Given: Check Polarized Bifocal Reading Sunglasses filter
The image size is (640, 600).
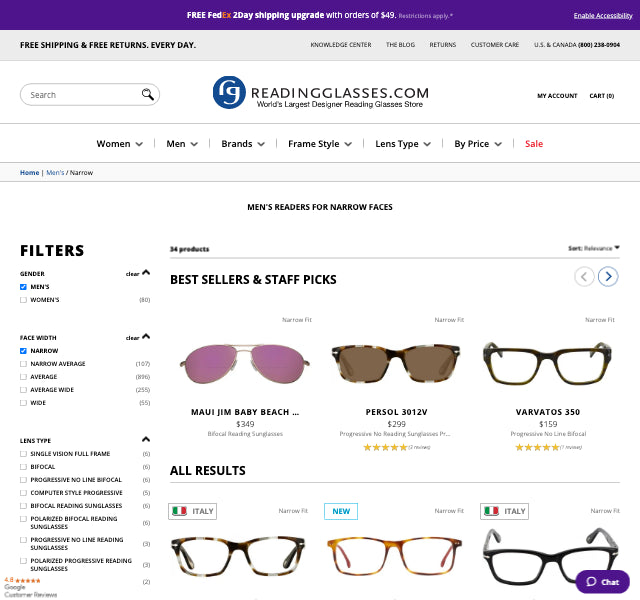Looking at the screenshot, I should (23, 519).
